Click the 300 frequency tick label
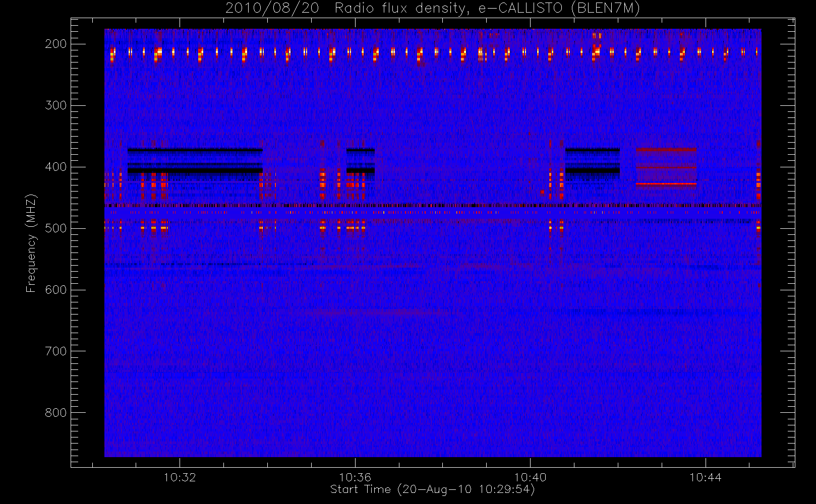The image size is (816, 504). click(56, 105)
